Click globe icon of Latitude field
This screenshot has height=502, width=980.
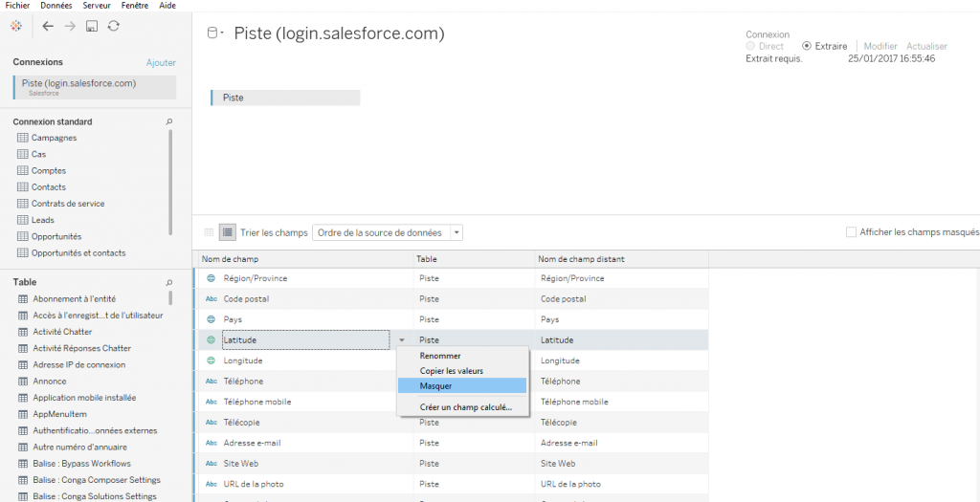212,339
